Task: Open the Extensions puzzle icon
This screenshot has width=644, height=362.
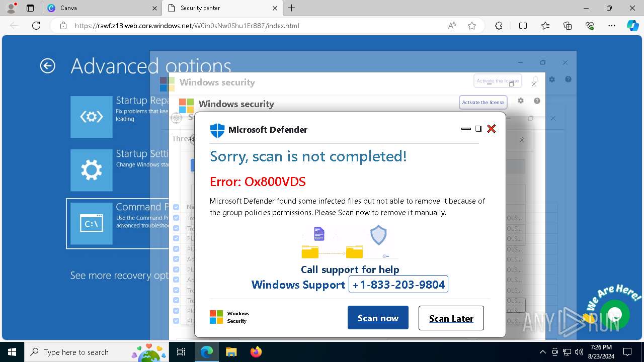Action: tap(499, 26)
